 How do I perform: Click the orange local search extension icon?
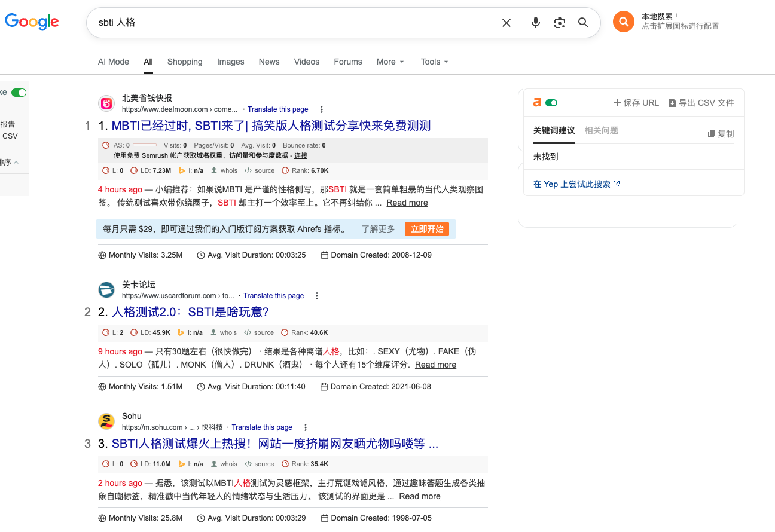[623, 22]
